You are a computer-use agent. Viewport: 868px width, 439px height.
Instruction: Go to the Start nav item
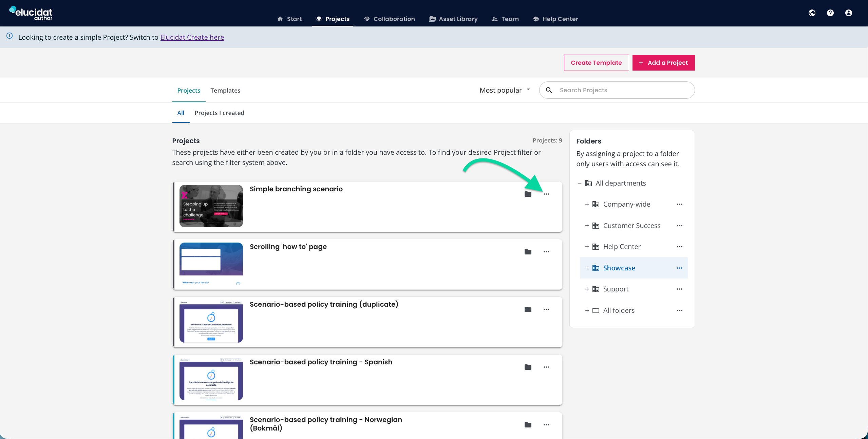click(x=289, y=19)
